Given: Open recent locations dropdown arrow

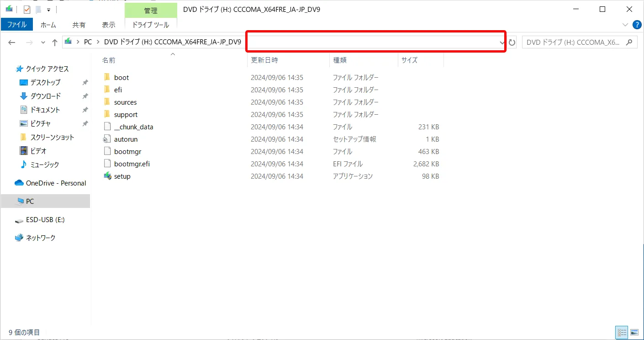Looking at the screenshot, I should (x=43, y=42).
